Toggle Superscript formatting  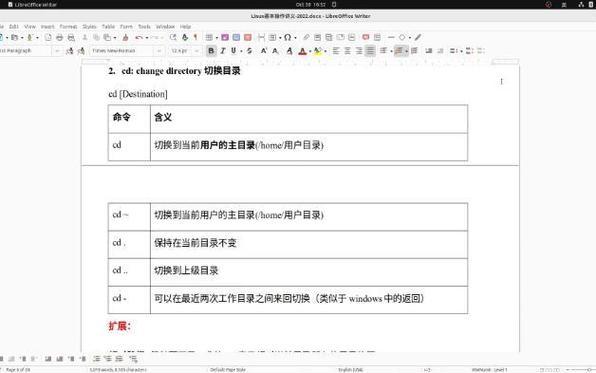click(x=264, y=51)
